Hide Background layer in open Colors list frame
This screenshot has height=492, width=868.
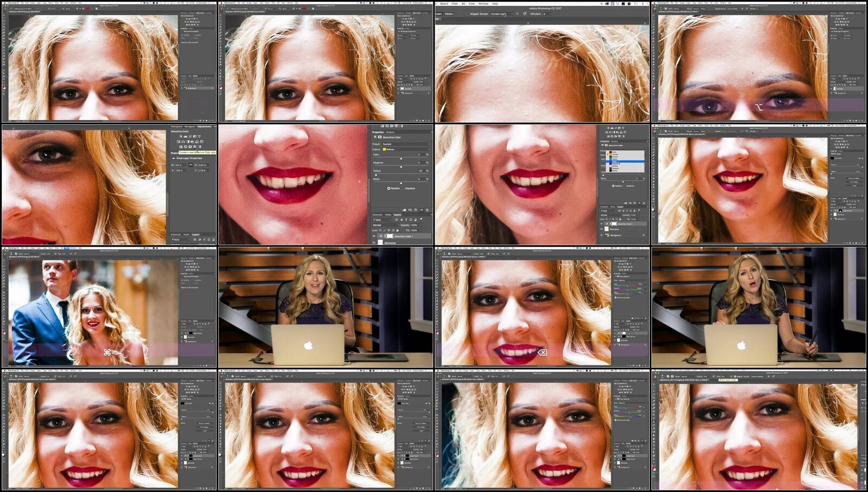point(602,235)
